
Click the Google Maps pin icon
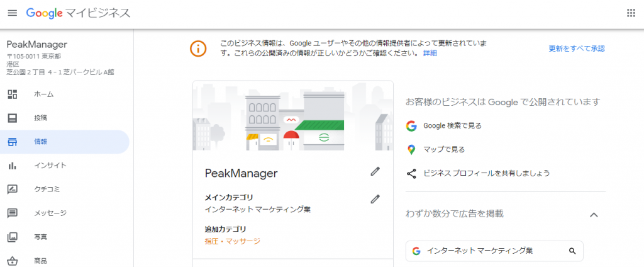(411, 150)
